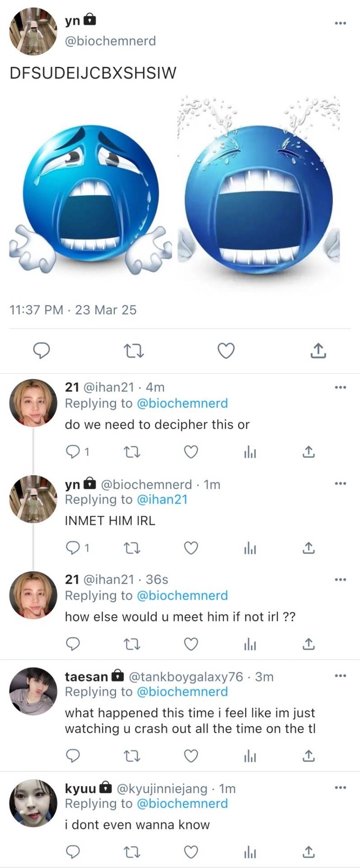Screen dimensions: 360x868
Task: View taesan's profile picture
Action: [x=33, y=691]
